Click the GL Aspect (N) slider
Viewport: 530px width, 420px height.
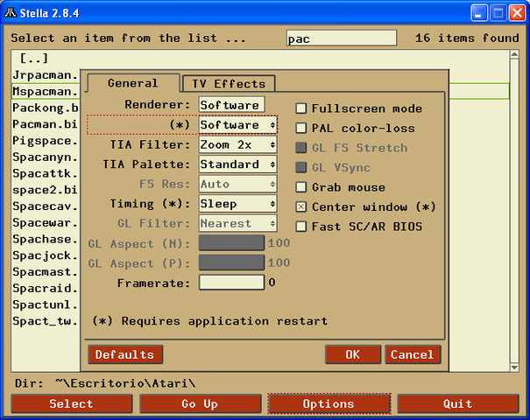231,243
